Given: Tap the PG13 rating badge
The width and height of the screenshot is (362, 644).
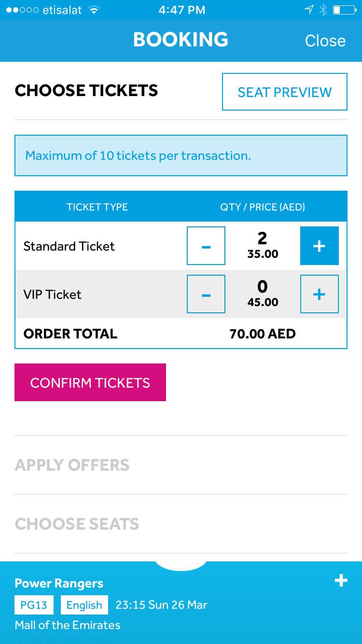Looking at the screenshot, I should [x=34, y=605].
